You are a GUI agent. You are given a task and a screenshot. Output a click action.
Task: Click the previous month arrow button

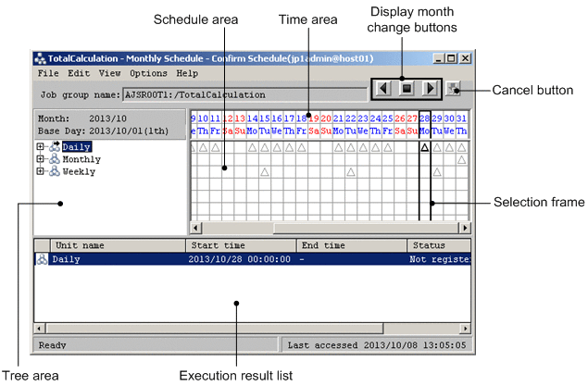coord(381,90)
